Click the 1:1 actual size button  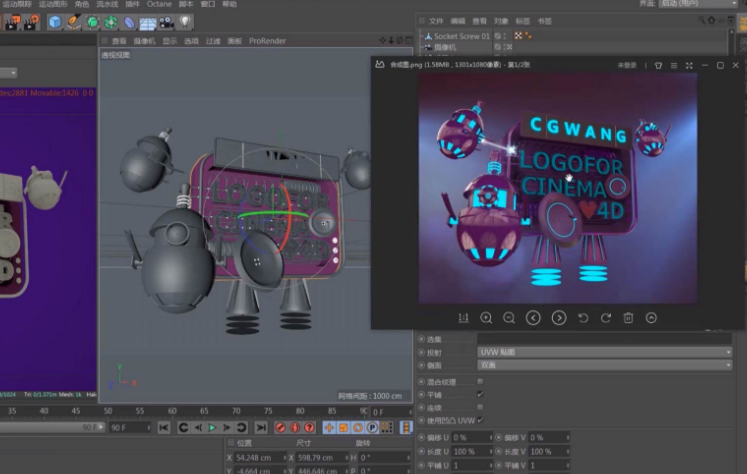[x=463, y=318]
